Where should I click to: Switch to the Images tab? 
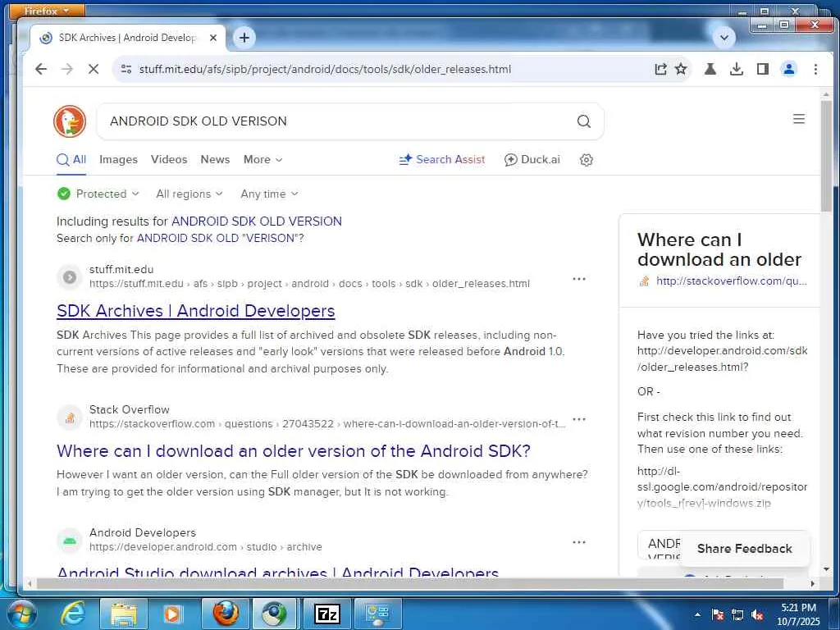coord(118,160)
